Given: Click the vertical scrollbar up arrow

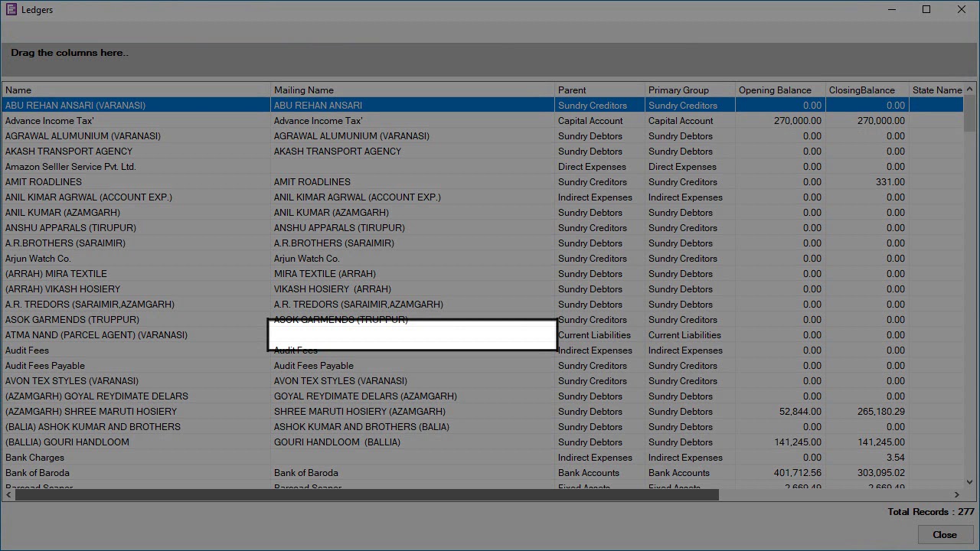Looking at the screenshot, I should [x=970, y=89].
